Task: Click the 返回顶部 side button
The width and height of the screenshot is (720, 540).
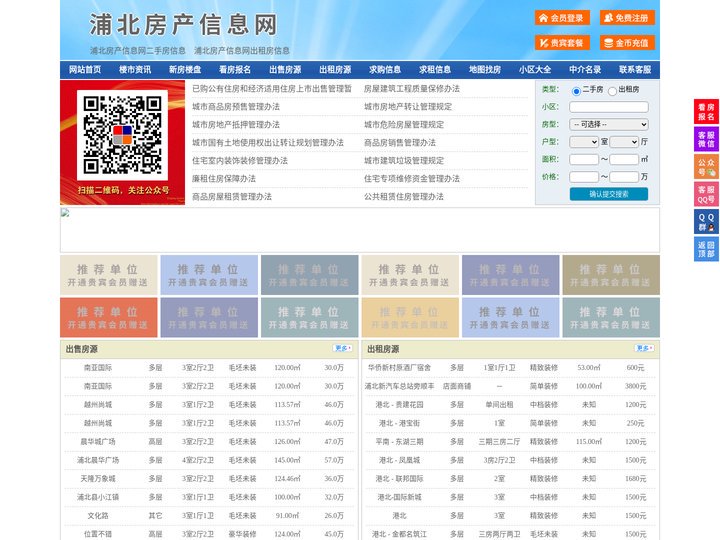Action: [x=706, y=249]
